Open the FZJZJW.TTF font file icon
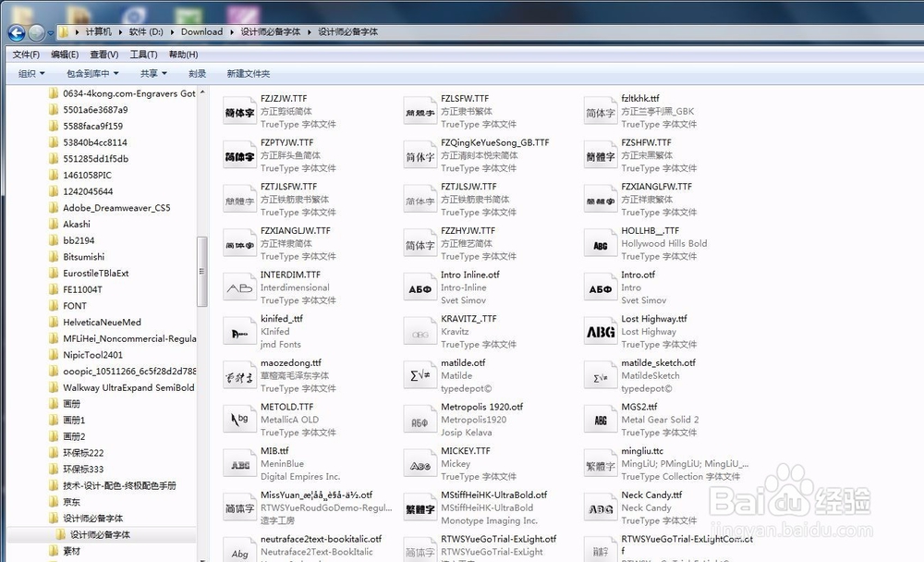 pyautogui.click(x=239, y=112)
